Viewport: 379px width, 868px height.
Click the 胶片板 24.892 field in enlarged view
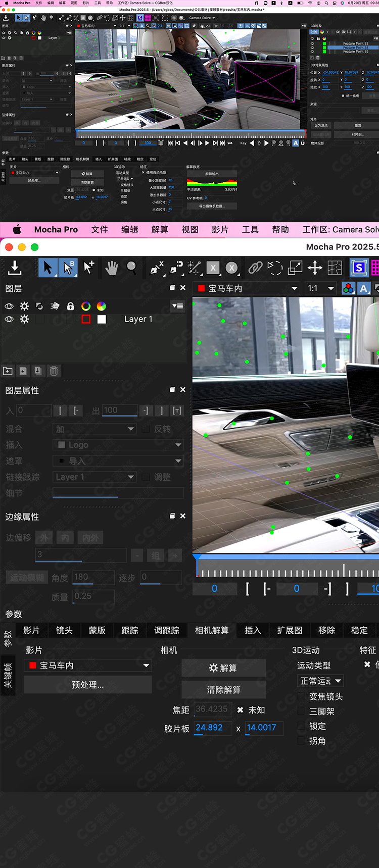coord(213,728)
